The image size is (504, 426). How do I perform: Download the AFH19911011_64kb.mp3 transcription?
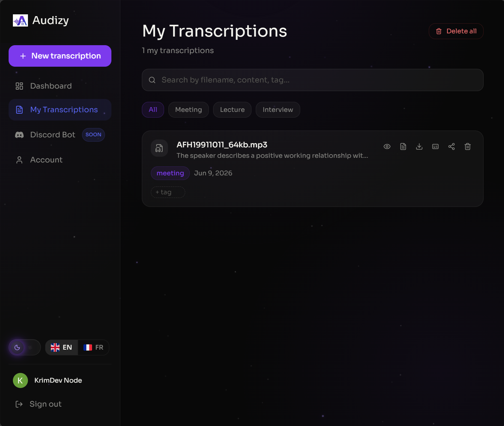click(x=419, y=146)
